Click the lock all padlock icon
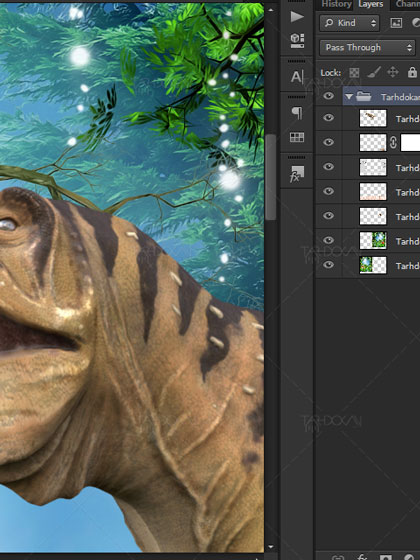 [412, 72]
